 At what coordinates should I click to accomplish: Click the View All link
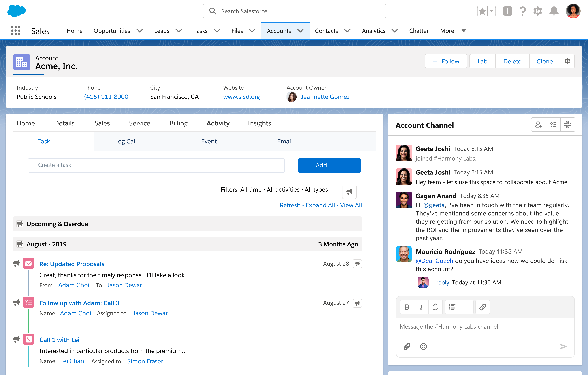pyautogui.click(x=351, y=205)
